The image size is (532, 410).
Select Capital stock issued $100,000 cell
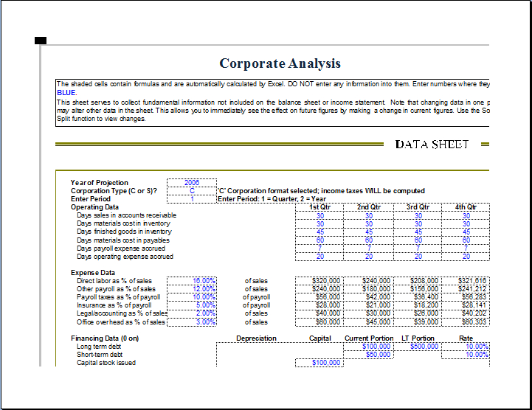point(319,363)
